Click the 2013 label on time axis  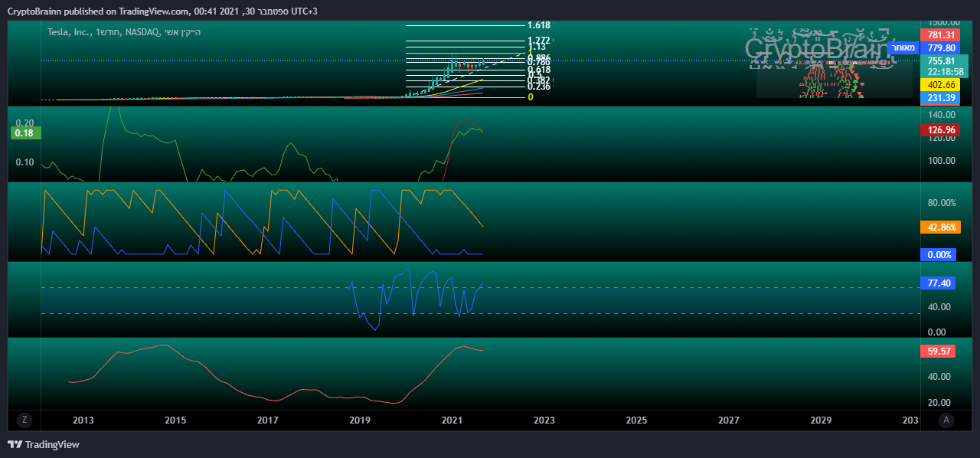83,420
